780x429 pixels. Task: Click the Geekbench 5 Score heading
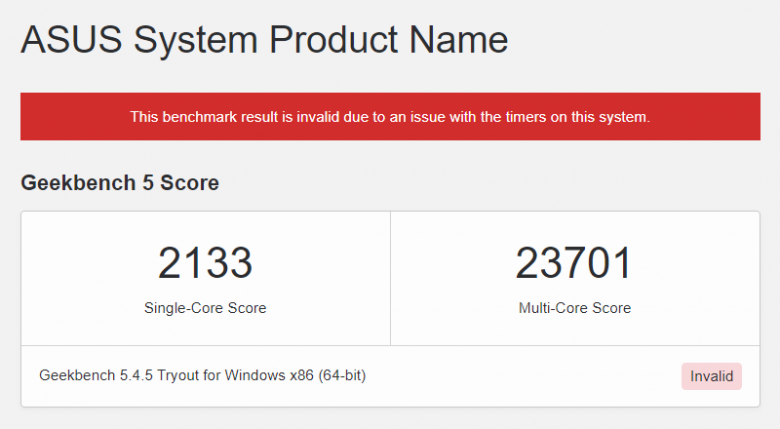point(120,183)
